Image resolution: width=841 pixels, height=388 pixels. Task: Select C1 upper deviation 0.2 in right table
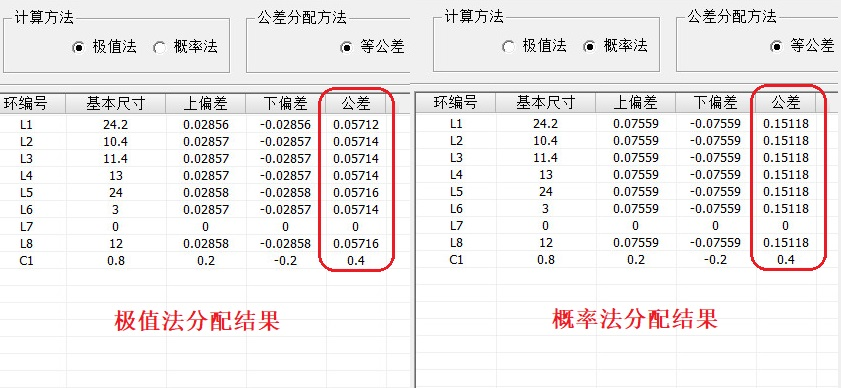click(x=636, y=260)
